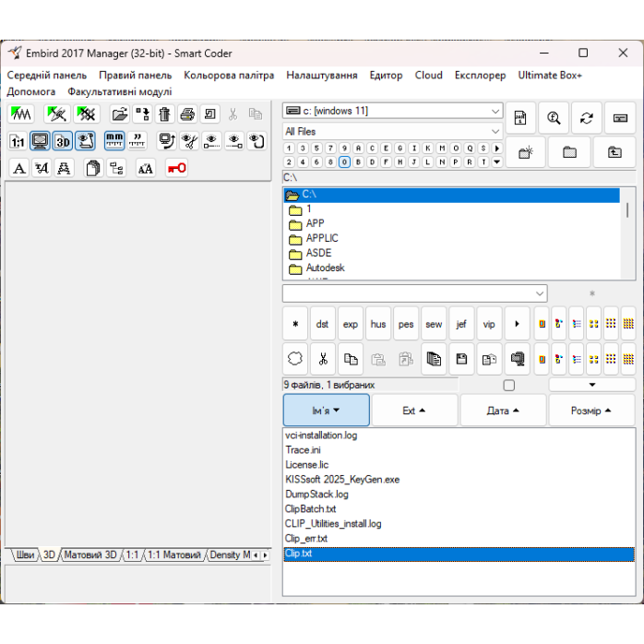Click the monitor with arrow icon
The width and height of the screenshot is (644, 644).
click(167, 141)
